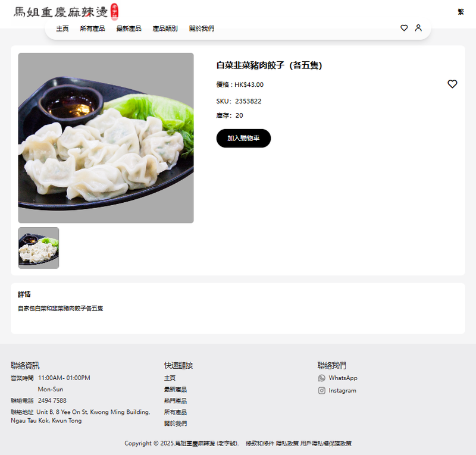Add dumpling product to wishlist heart
The height and width of the screenshot is (455, 476).
tap(452, 84)
